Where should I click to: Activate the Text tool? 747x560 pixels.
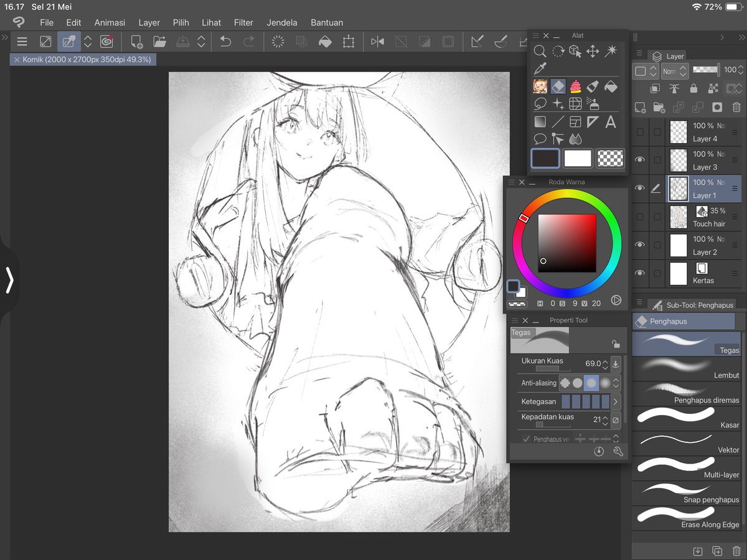(610, 121)
